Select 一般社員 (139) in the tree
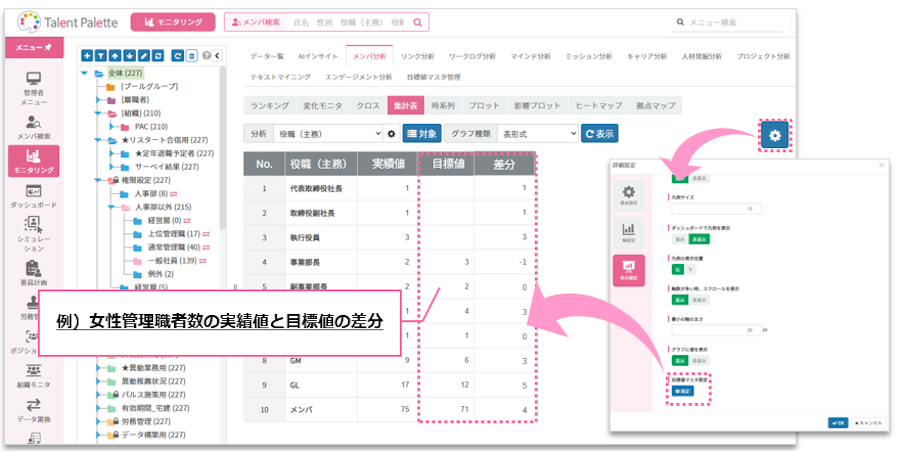Image resolution: width=900 pixels, height=453 pixels. click(x=172, y=261)
